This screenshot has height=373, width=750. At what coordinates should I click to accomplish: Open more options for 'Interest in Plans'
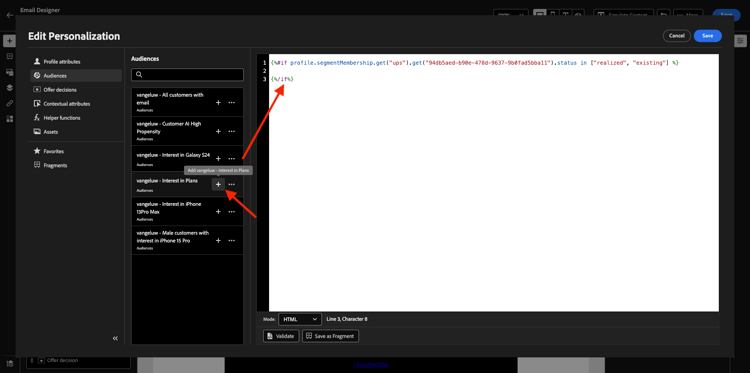[232, 184]
